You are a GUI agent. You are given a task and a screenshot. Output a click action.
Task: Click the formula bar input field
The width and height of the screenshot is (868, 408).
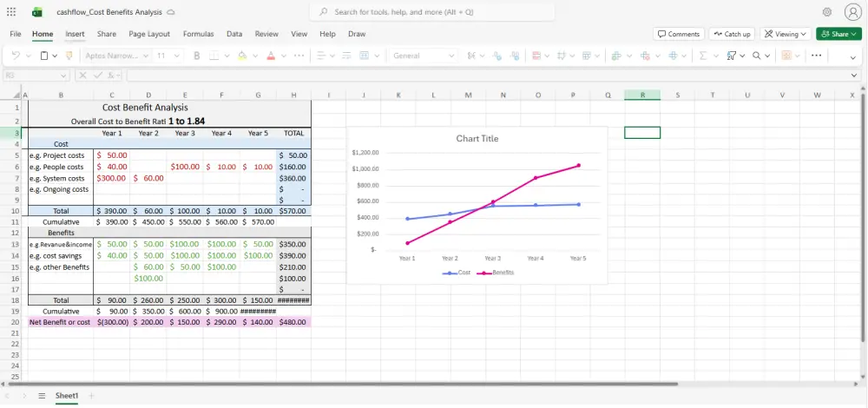(x=487, y=76)
